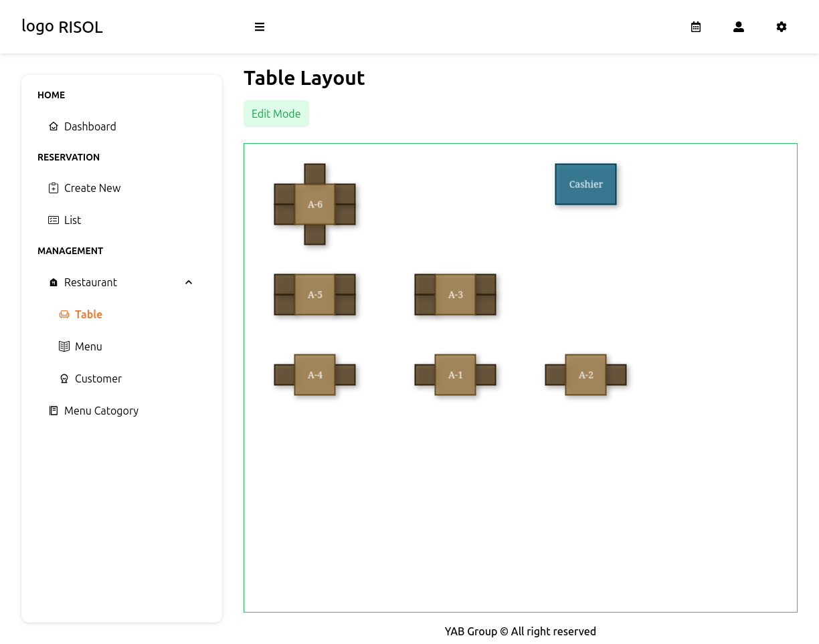Click the user profile icon
819x644 pixels.
coord(739,27)
